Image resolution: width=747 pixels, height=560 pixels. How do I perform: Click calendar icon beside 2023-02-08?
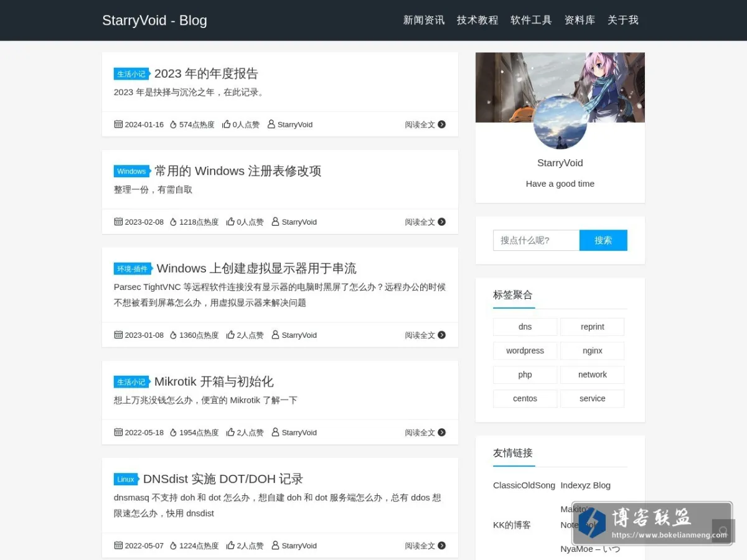[x=118, y=222]
